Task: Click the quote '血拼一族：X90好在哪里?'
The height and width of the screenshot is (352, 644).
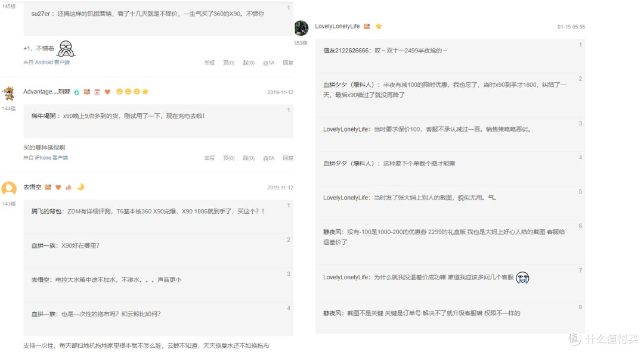Action: pyautogui.click(x=66, y=245)
